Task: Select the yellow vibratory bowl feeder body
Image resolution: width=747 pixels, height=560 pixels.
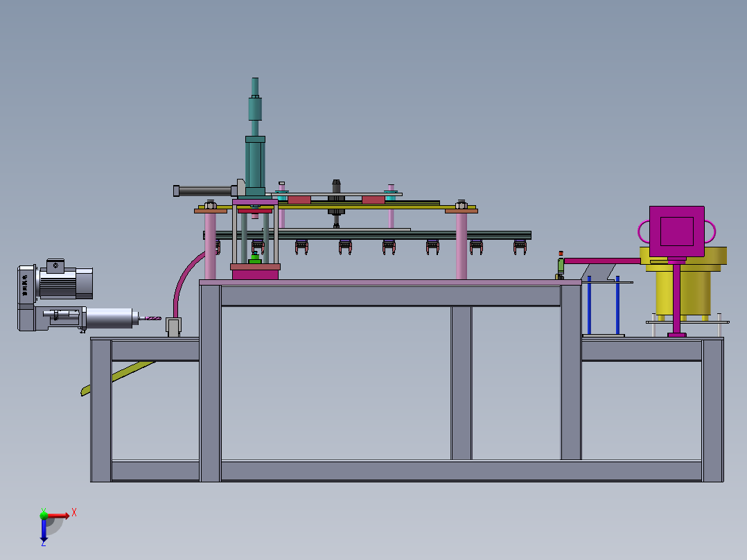Action: coord(684,292)
